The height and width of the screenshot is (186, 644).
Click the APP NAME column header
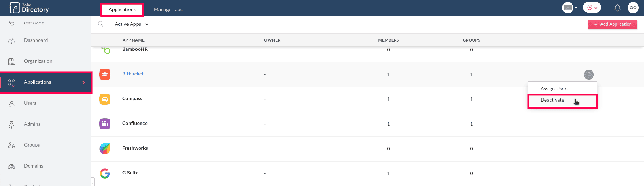pyautogui.click(x=133, y=40)
